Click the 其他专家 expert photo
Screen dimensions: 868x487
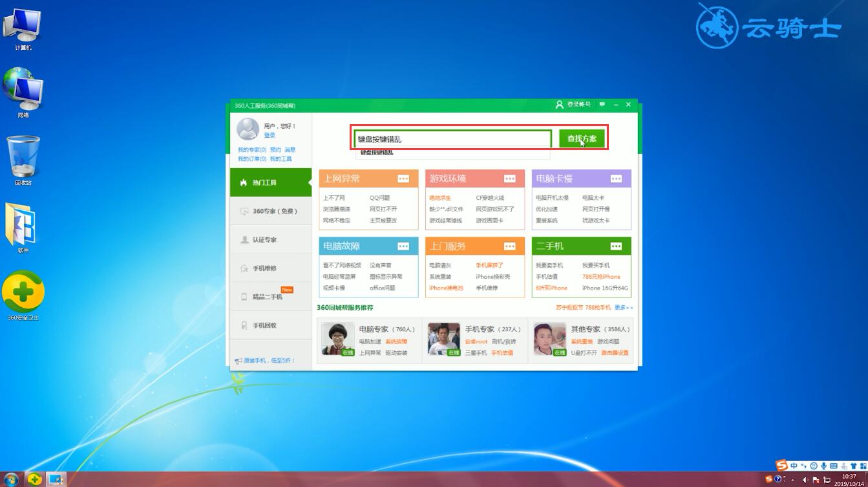pyautogui.click(x=550, y=340)
